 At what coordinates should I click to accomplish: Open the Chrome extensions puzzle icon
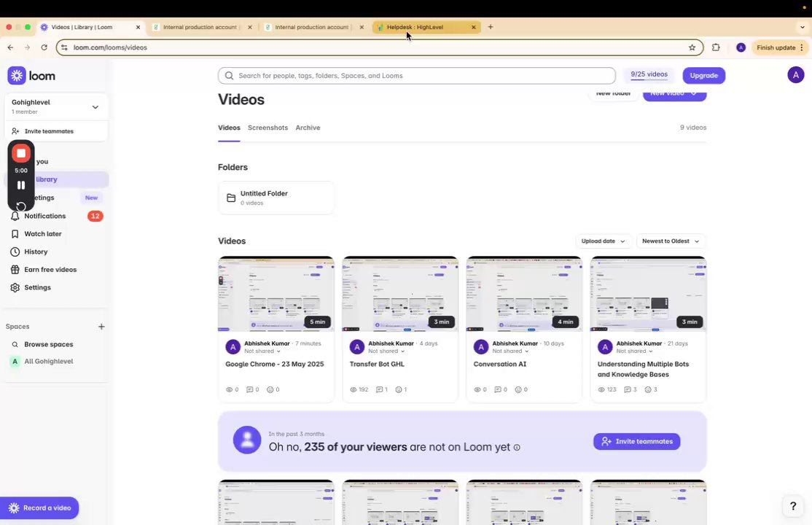tap(716, 47)
